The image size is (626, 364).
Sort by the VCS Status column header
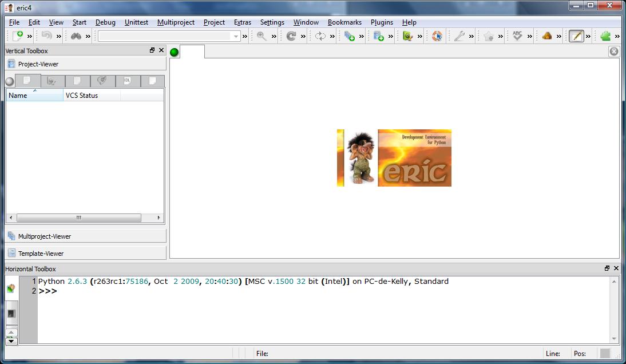coord(92,96)
